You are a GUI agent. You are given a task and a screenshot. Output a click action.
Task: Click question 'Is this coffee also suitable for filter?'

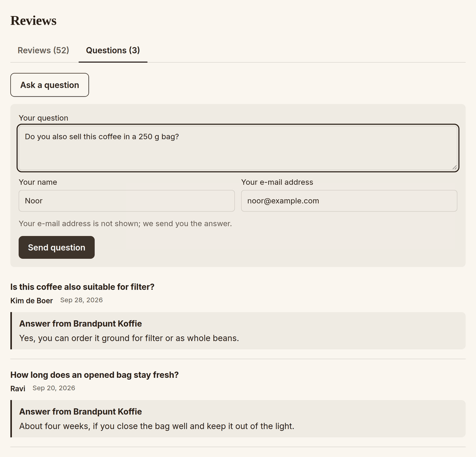83,287
